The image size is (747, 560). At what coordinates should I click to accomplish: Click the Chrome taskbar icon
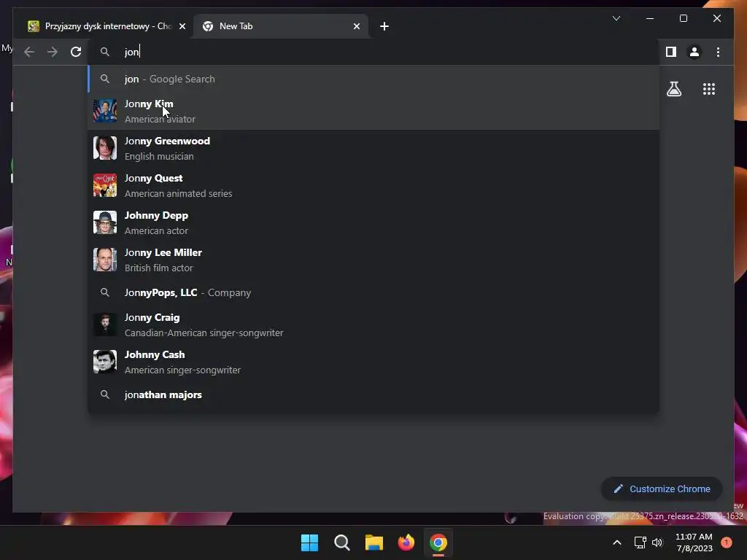[438, 542]
